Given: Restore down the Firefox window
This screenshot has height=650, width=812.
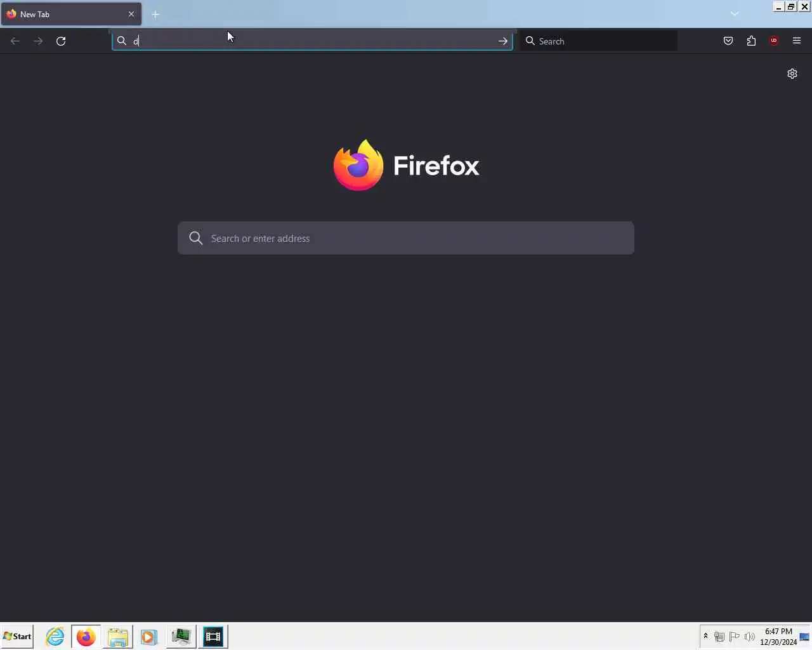Looking at the screenshot, I should pos(791,6).
